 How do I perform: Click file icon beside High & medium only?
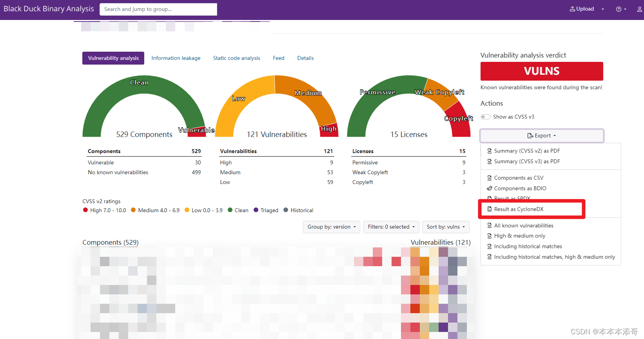click(490, 236)
